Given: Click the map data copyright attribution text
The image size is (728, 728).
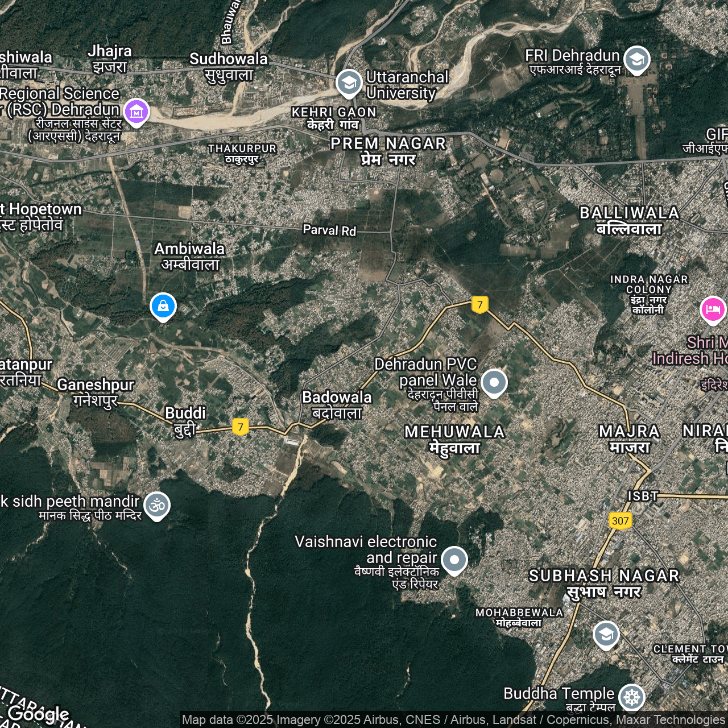Looking at the screenshot, I should [x=453, y=720].
